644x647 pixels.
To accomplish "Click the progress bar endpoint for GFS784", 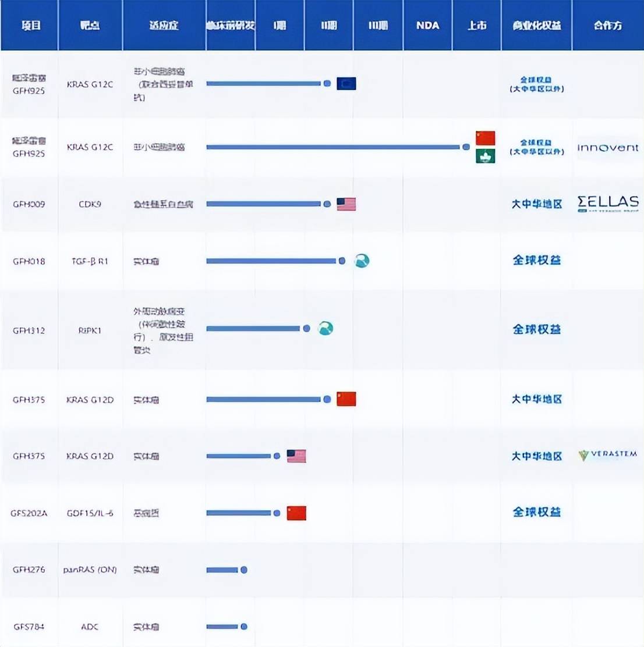I will (x=244, y=627).
